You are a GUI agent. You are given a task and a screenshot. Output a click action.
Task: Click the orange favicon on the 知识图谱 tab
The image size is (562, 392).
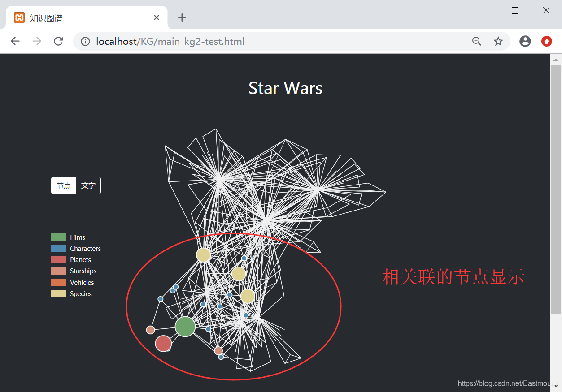pos(19,17)
